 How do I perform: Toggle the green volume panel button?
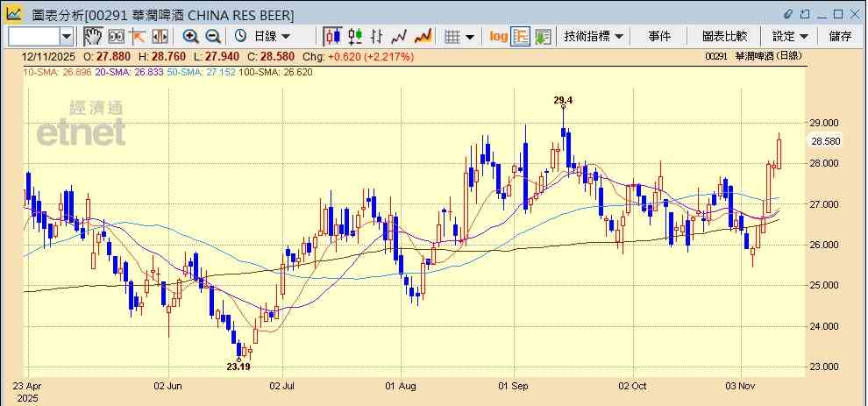pyautogui.click(x=543, y=36)
